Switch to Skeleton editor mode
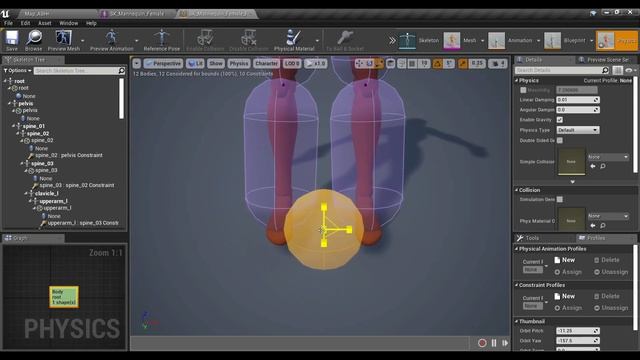This screenshot has width=640, height=360. pos(419,40)
